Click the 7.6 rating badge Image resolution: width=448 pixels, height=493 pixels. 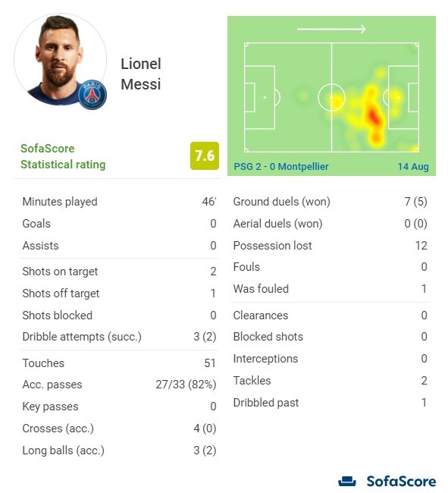(x=205, y=156)
